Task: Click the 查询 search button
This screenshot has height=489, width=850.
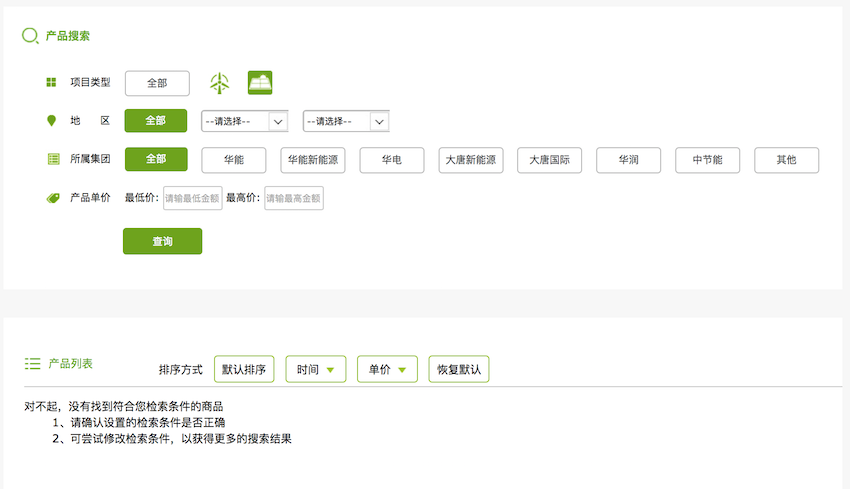Action: tap(163, 241)
